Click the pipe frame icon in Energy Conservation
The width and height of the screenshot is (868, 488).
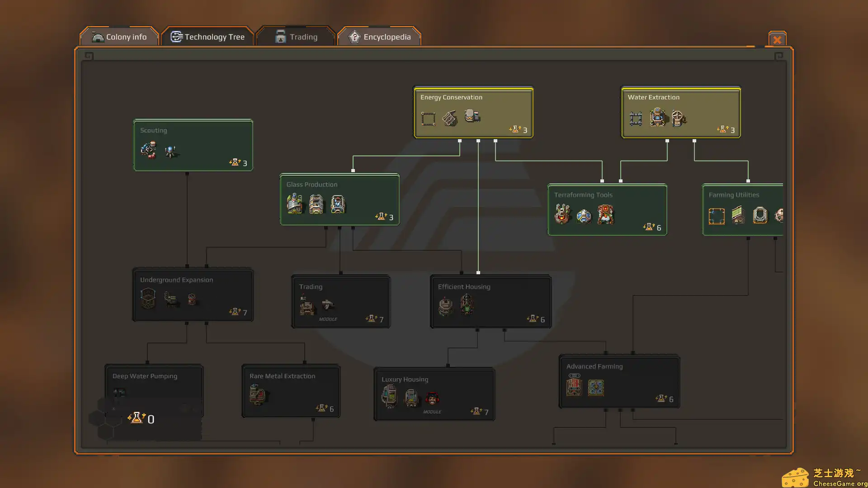428,118
